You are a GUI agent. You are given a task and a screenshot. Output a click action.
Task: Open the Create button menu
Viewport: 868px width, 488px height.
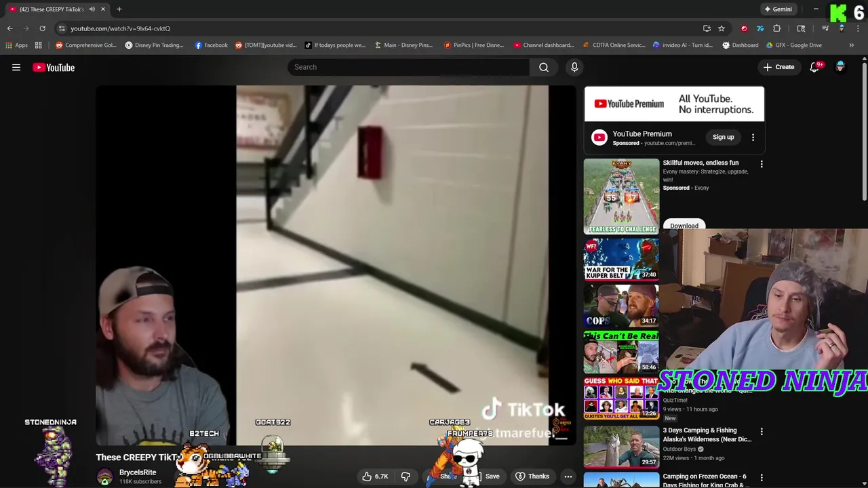778,67
